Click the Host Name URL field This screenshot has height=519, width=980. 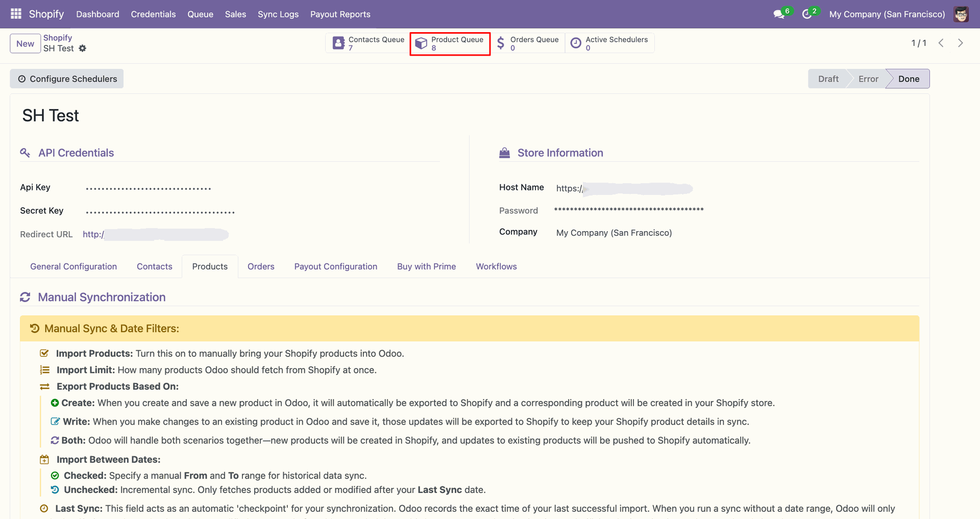click(x=624, y=188)
